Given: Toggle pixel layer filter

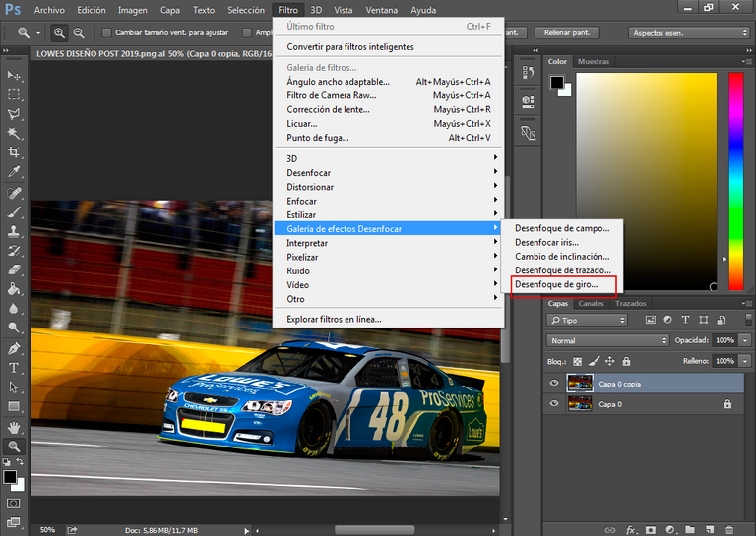Looking at the screenshot, I should point(651,320).
